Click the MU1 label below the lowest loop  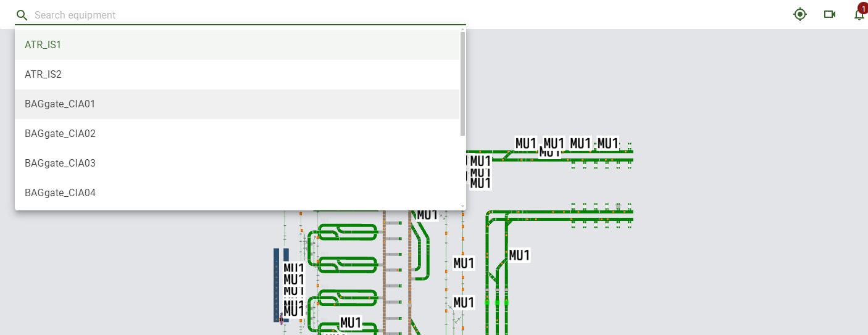tap(350, 323)
